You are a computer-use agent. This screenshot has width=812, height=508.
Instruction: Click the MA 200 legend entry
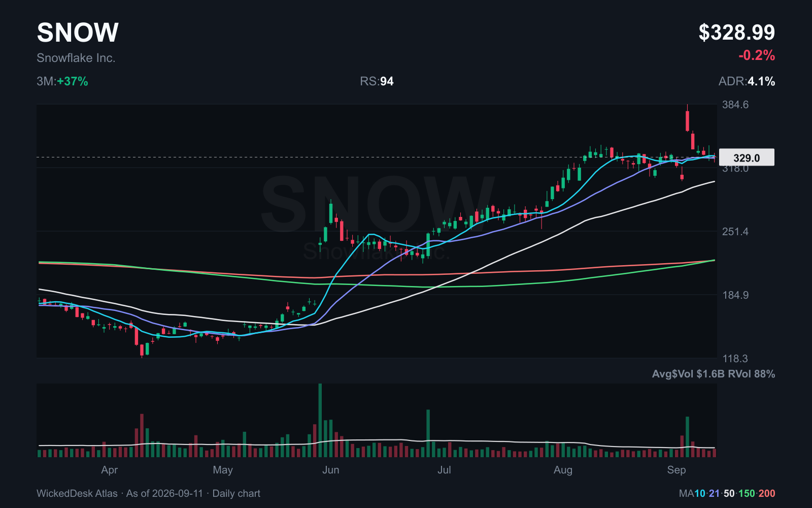coord(767,493)
